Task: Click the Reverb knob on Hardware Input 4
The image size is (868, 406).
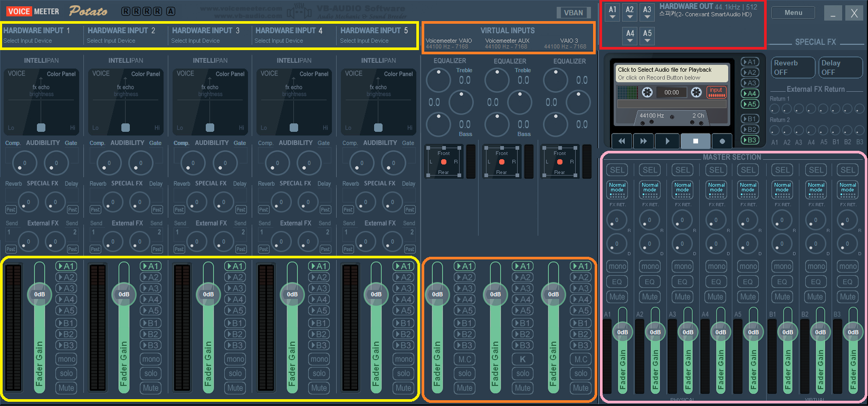Action: [x=281, y=202]
